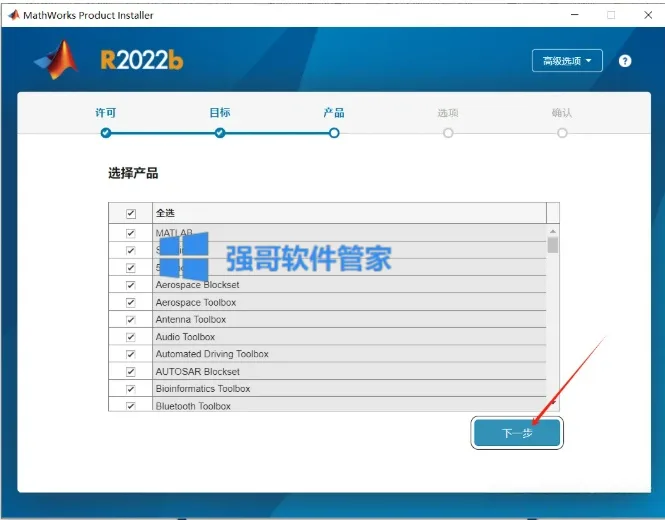Close the MathWorks Product Installer window

click(x=648, y=15)
